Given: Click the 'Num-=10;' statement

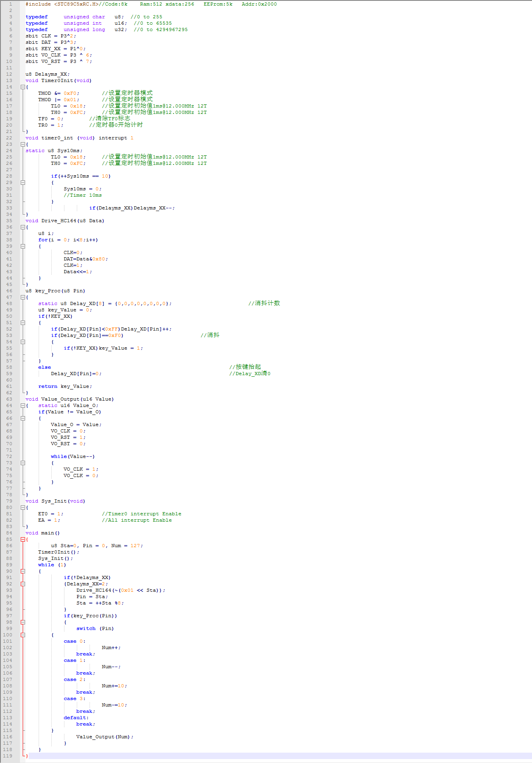Looking at the screenshot, I should pyautogui.click(x=115, y=705).
